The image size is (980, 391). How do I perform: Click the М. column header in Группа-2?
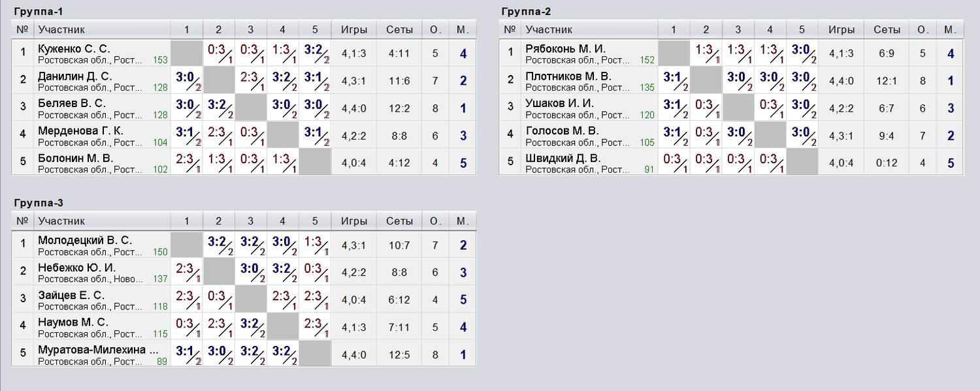point(951,29)
